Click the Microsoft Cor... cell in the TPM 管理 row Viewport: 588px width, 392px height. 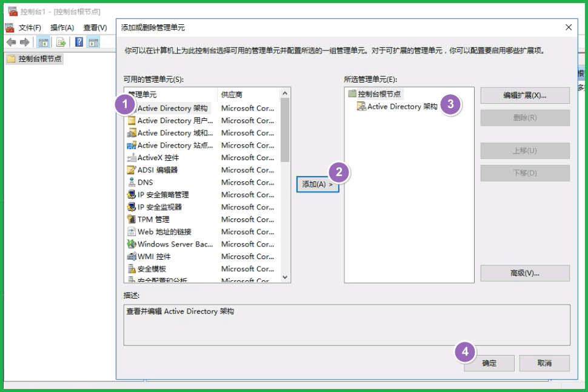tap(247, 219)
